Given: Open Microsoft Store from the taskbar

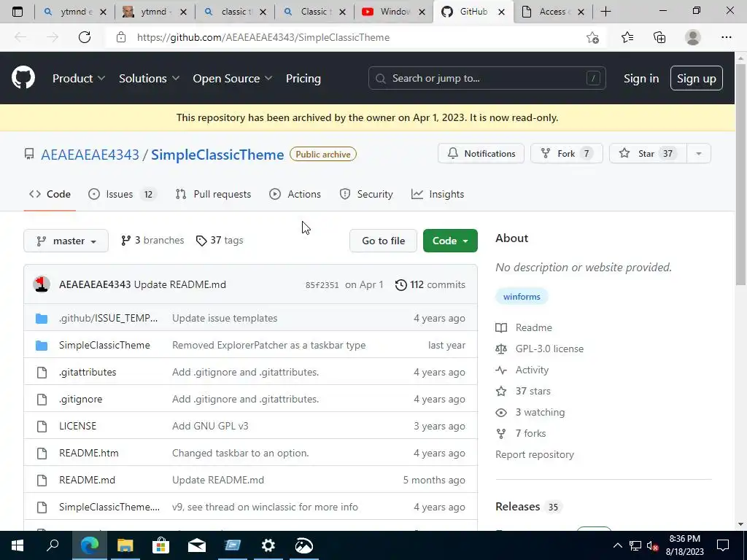Looking at the screenshot, I should 160,545.
